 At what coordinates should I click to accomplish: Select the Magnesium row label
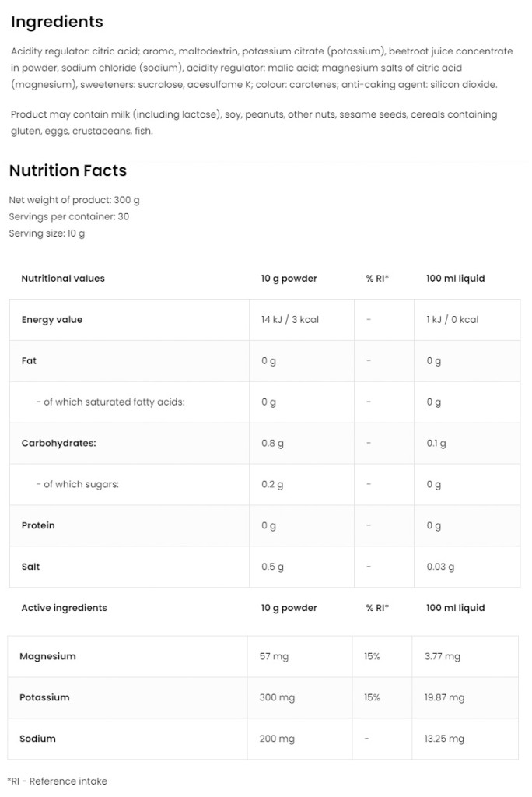click(x=47, y=656)
